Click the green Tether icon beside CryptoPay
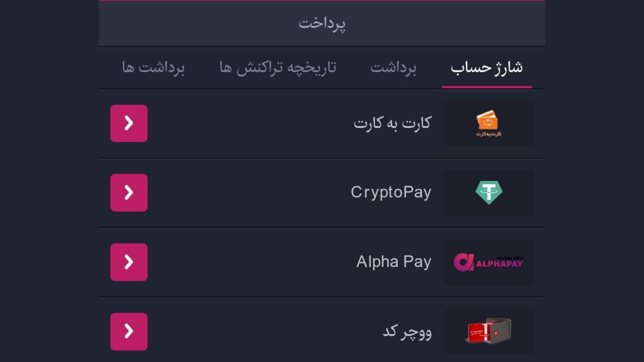This screenshot has height=362, width=644. click(x=488, y=192)
